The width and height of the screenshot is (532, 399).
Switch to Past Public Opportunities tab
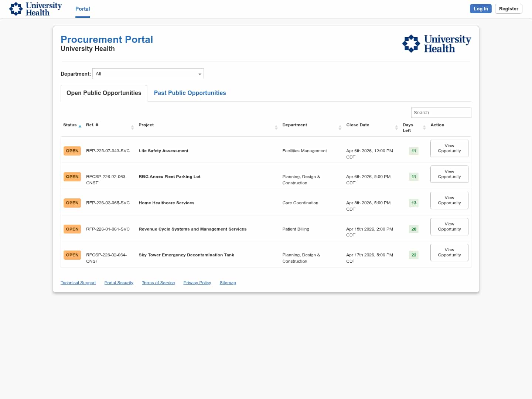tap(190, 93)
